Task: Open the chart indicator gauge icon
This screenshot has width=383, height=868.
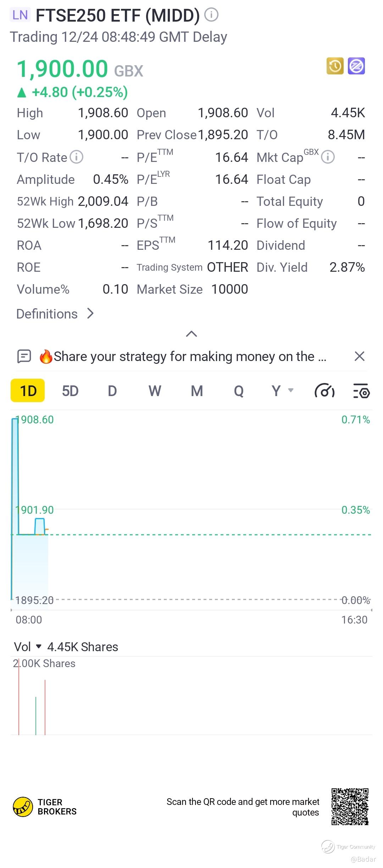Action: (324, 391)
